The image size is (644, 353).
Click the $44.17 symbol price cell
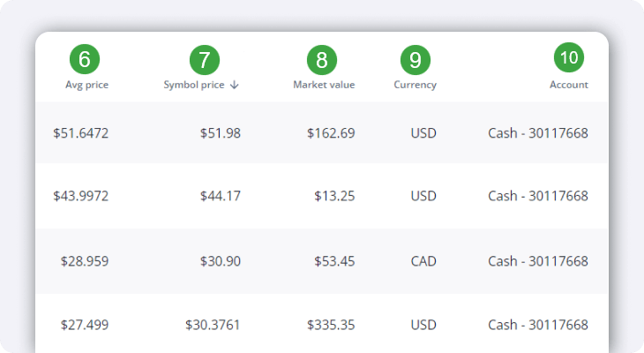coord(220,196)
